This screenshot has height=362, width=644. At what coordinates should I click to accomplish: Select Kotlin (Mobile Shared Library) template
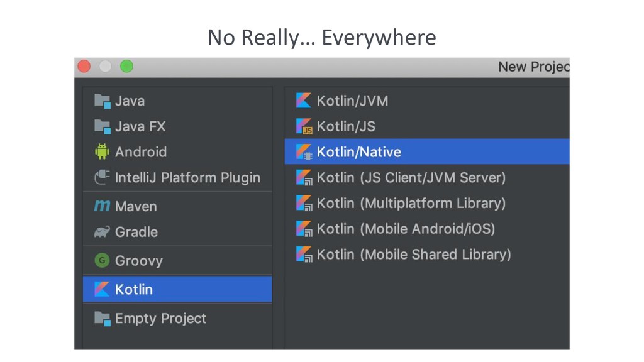[427, 254]
